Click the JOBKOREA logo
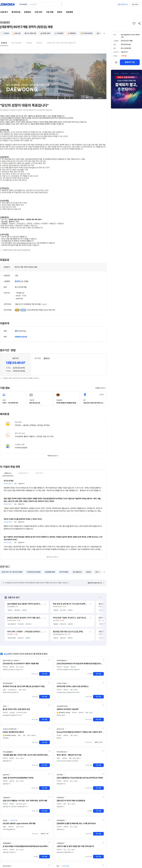 point(7,4)
